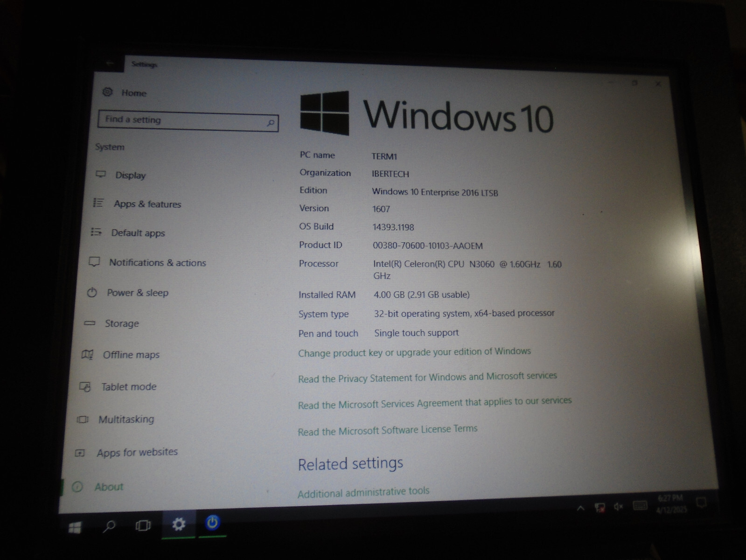Image resolution: width=746 pixels, height=560 pixels.
Task: Focus the Find a setting search field
Action: coord(188,121)
